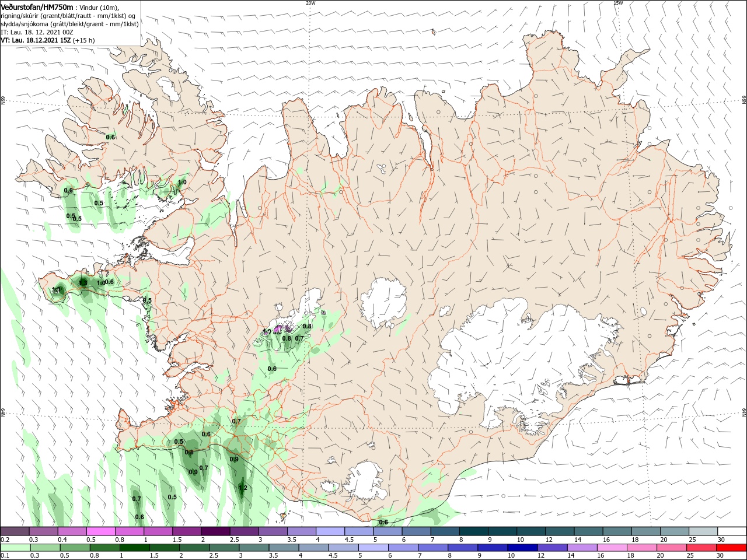
Task: Select the darkest purple 2 swatch, upper legend row
Action: point(215,531)
